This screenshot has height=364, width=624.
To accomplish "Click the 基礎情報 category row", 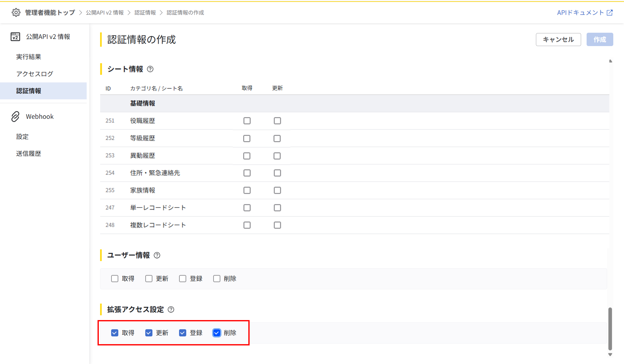I will click(355, 103).
